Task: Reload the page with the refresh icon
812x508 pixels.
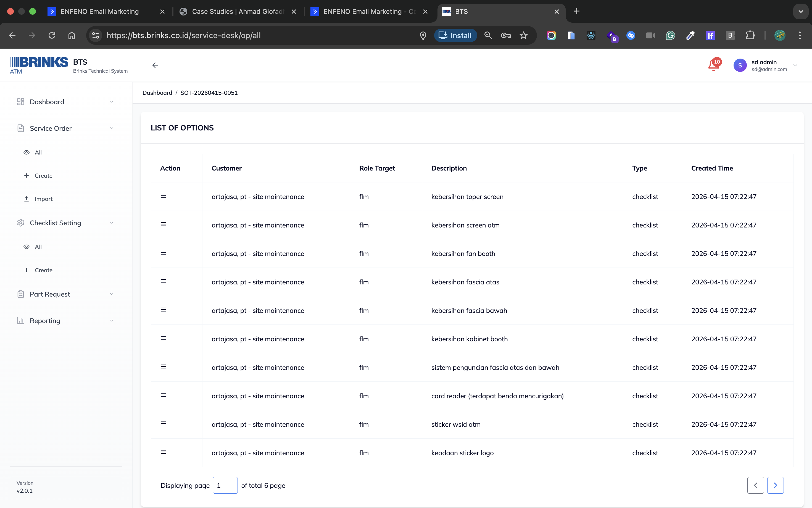Action: pos(52,36)
